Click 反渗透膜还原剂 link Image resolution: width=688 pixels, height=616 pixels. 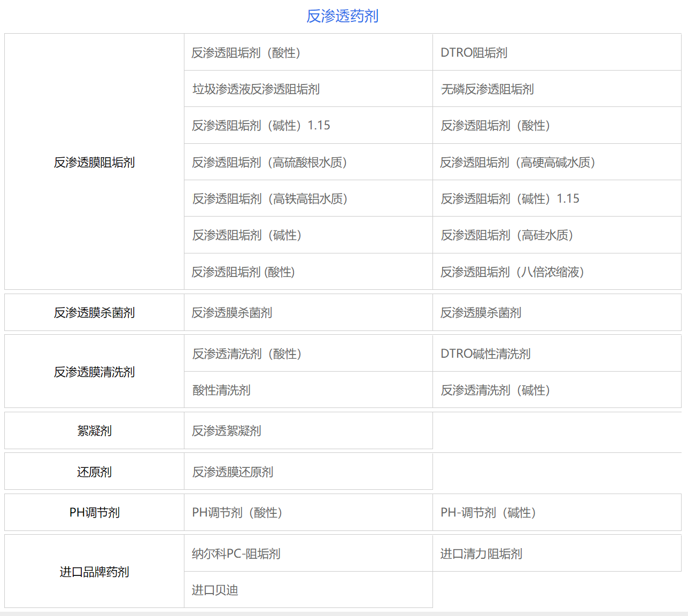233,472
